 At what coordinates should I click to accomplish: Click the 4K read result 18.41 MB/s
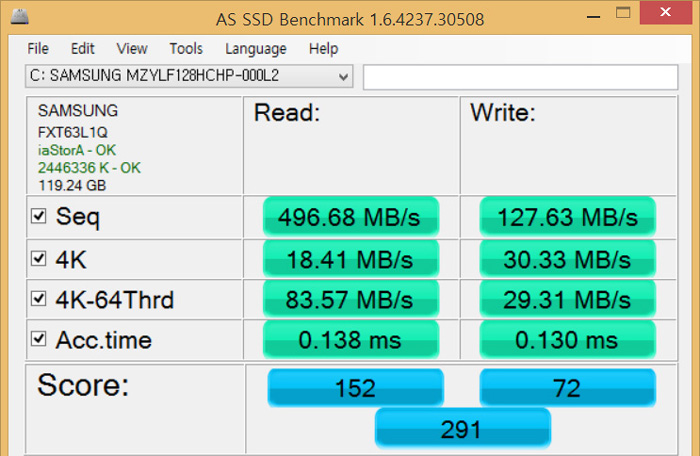(351, 259)
